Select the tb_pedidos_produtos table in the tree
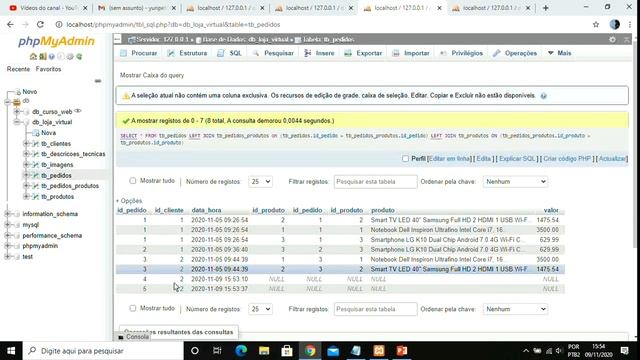Image resolution: width=640 pixels, height=360 pixels. pyautogui.click(x=70, y=186)
